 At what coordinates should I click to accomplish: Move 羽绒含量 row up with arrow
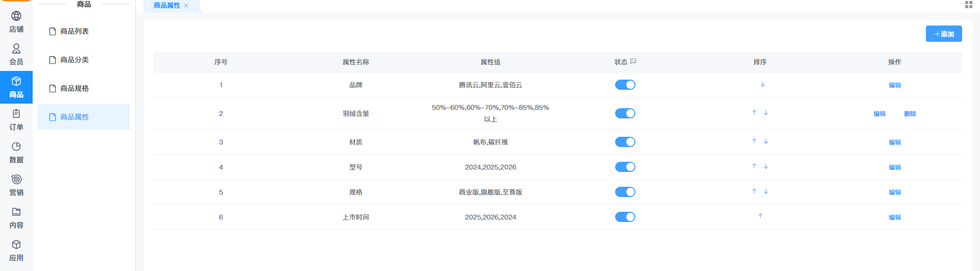coord(754,112)
